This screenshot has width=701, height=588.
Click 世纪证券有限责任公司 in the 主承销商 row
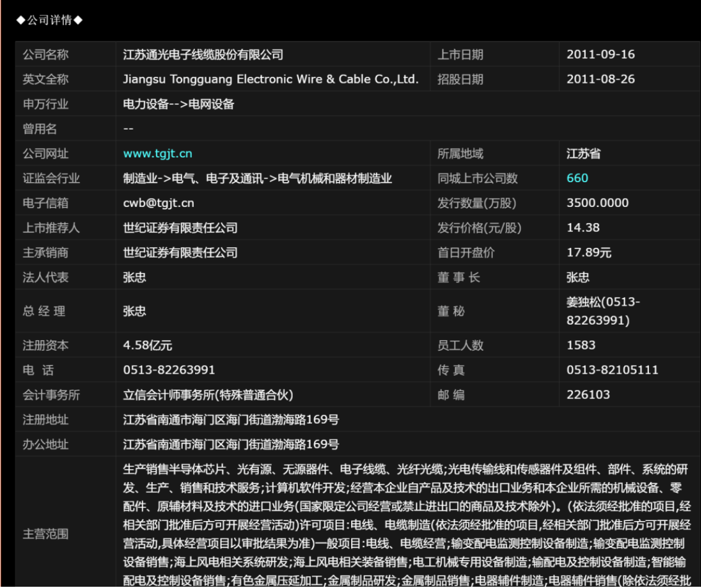click(x=180, y=253)
